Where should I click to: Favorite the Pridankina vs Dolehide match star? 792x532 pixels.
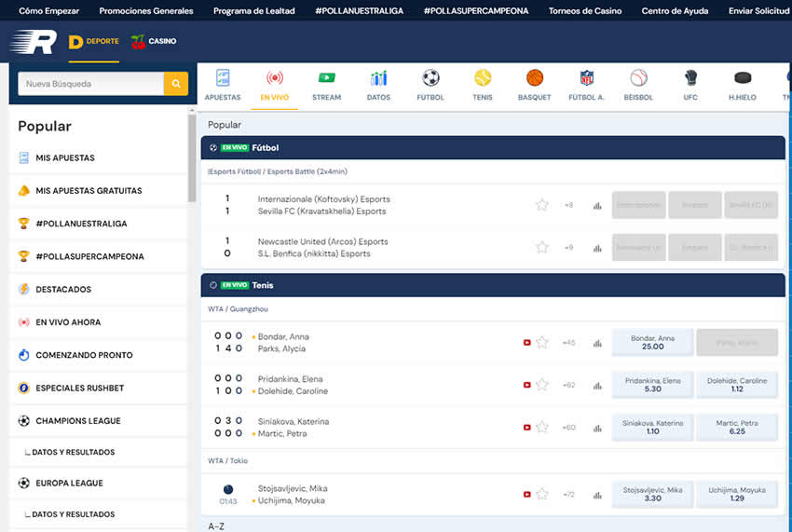coord(542,385)
